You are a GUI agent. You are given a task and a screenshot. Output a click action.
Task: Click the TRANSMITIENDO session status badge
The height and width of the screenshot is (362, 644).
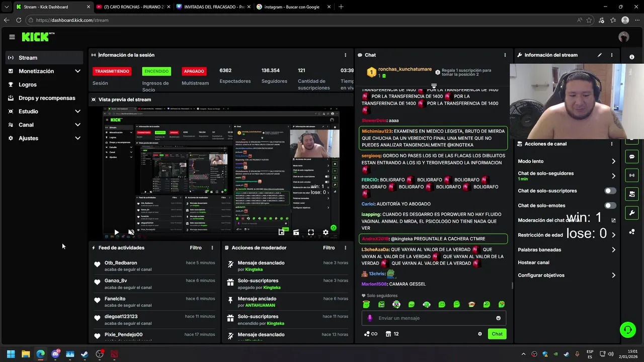coord(112,71)
